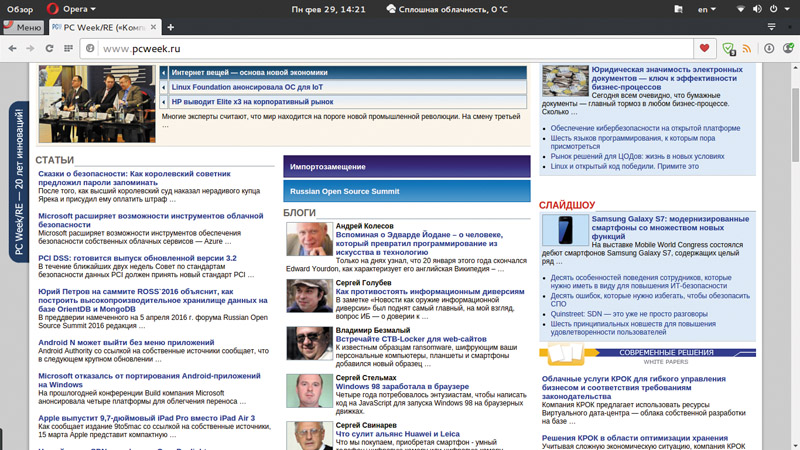Open the downloads button
800x450 pixels.
tap(769, 48)
